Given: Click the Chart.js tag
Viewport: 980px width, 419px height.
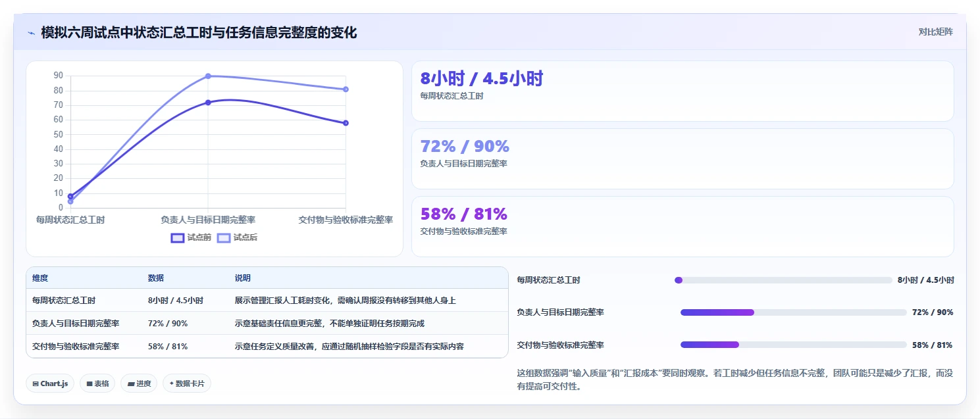Looking at the screenshot, I should pos(50,383).
